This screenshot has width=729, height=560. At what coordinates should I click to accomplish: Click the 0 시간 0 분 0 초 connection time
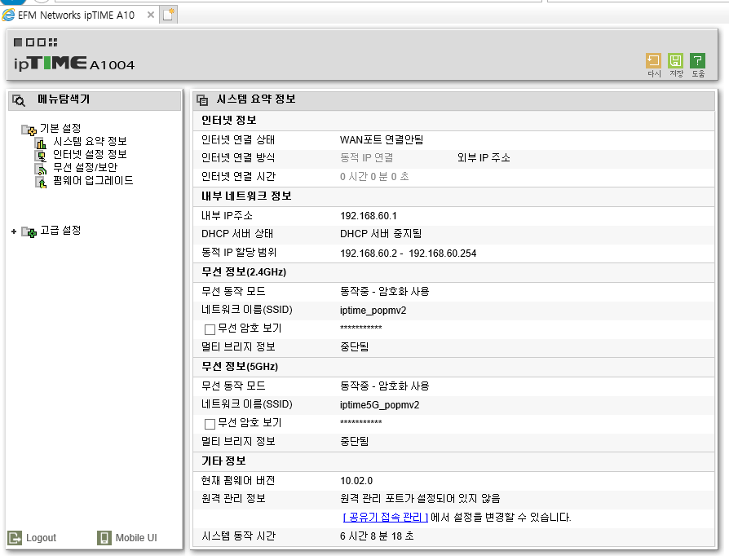click(374, 177)
